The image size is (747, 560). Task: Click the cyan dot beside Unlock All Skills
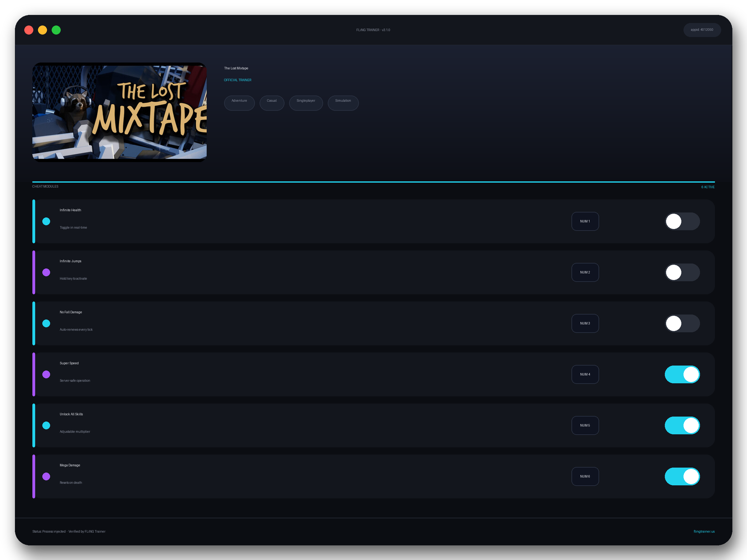46,425
